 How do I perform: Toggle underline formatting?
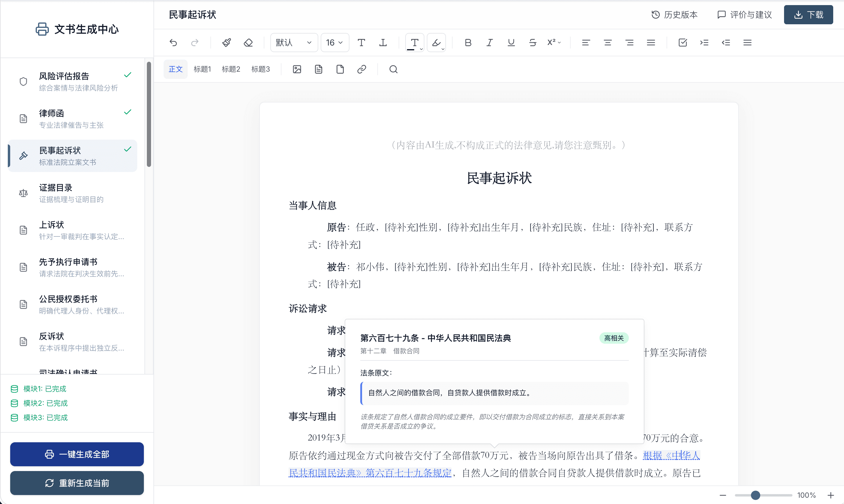pyautogui.click(x=511, y=43)
